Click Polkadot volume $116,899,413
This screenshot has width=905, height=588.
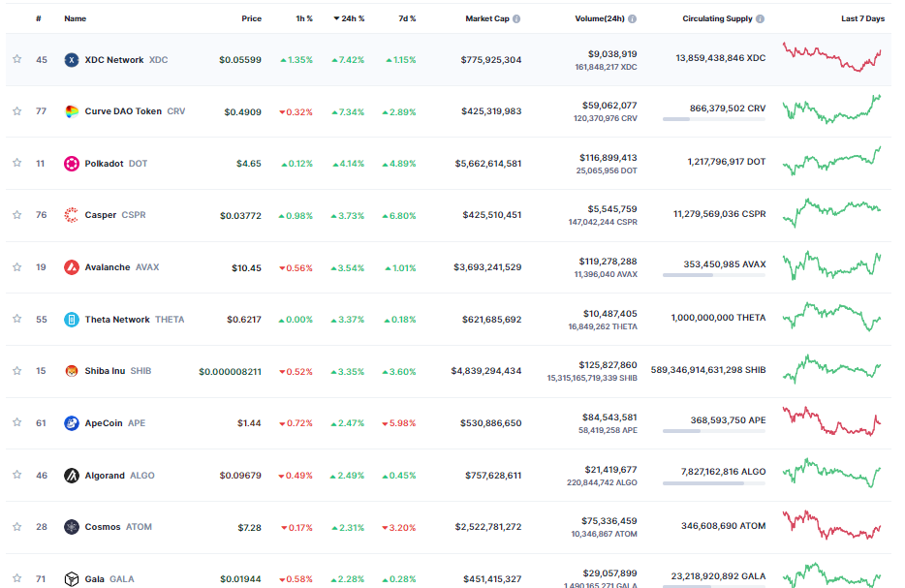[608, 158]
